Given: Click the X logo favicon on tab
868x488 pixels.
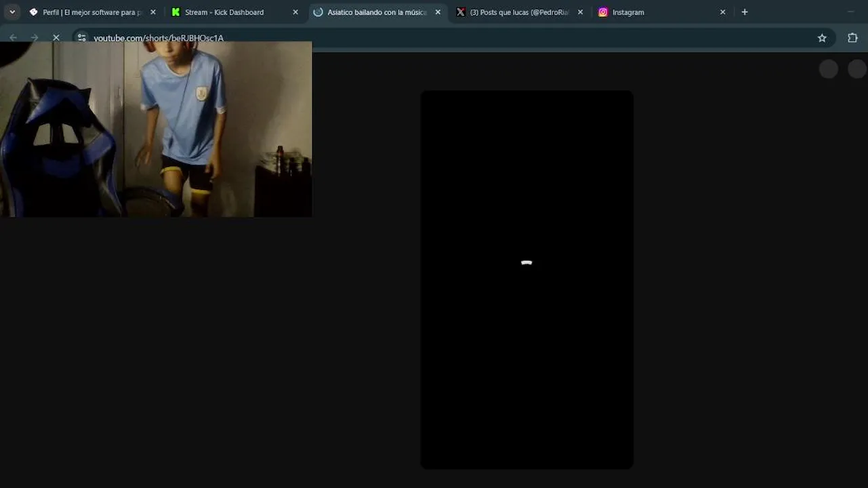Looking at the screenshot, I should point(461,12).
